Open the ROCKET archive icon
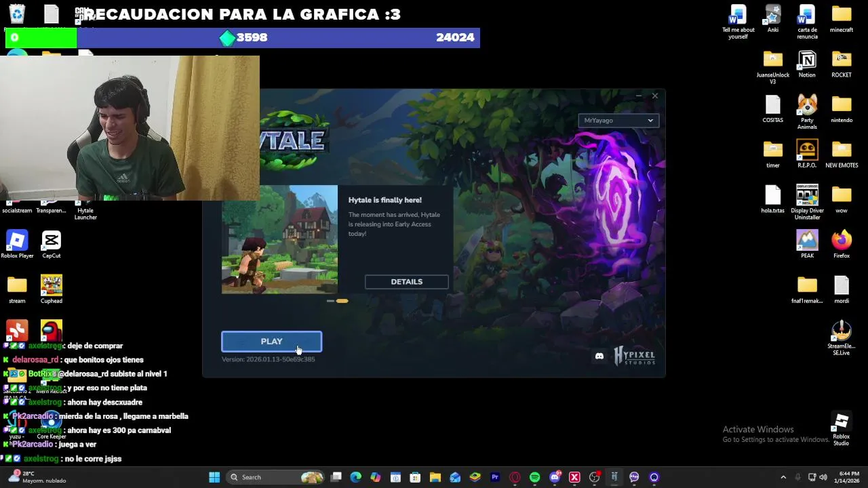 (842, 64)
